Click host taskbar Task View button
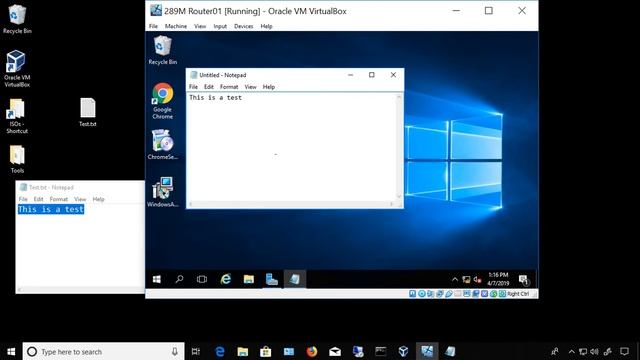Viewport: 640px width, 360px height. (x=196, y=351)
